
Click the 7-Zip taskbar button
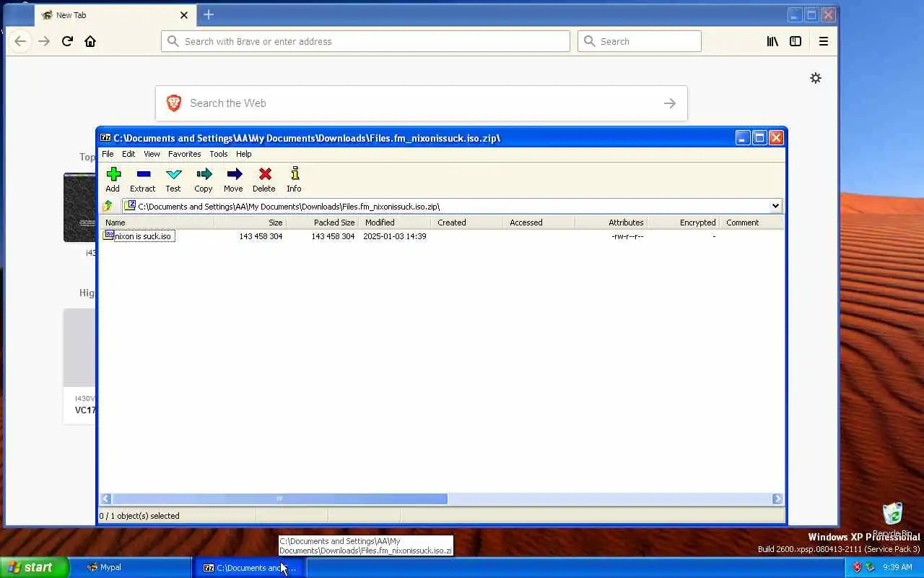(x=250, y=567)
